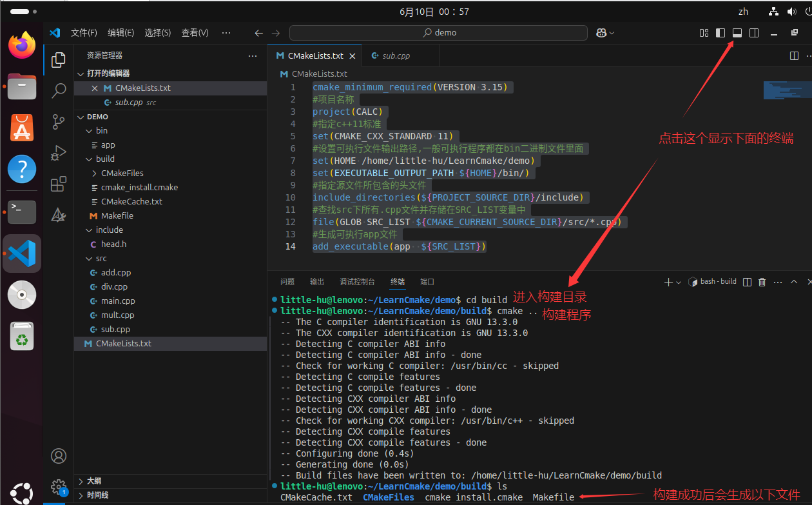Toggle the bottom panel visibility
The height and width of the screenshot is (505, 812).
click(x=737, y=33)
